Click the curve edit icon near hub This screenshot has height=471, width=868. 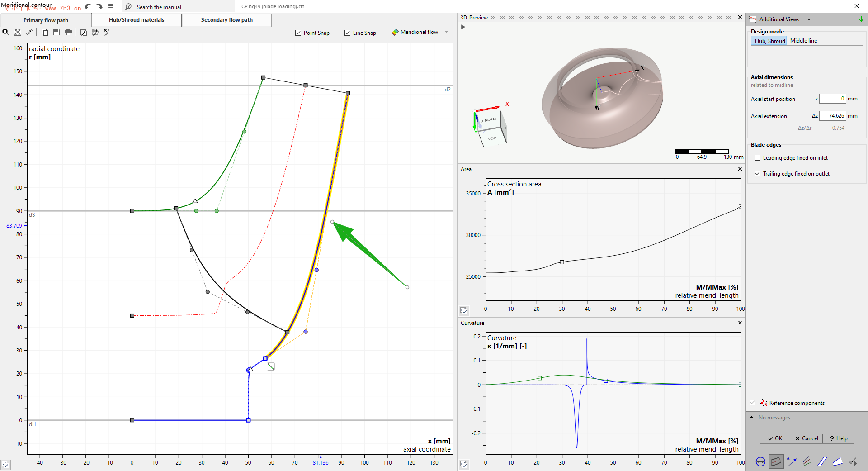271,366
